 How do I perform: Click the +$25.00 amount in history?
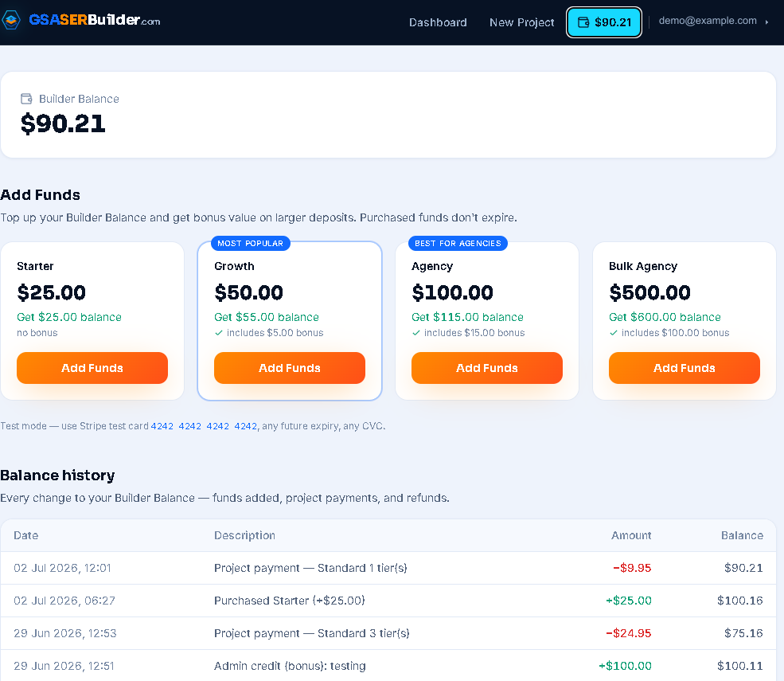[629, 601]
